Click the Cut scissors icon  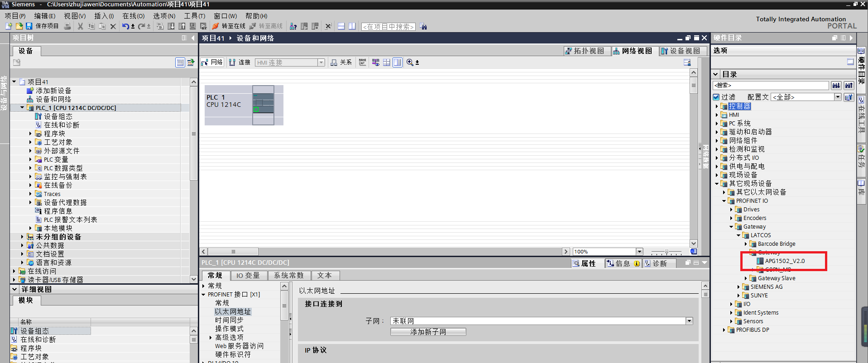click(80, 26)
